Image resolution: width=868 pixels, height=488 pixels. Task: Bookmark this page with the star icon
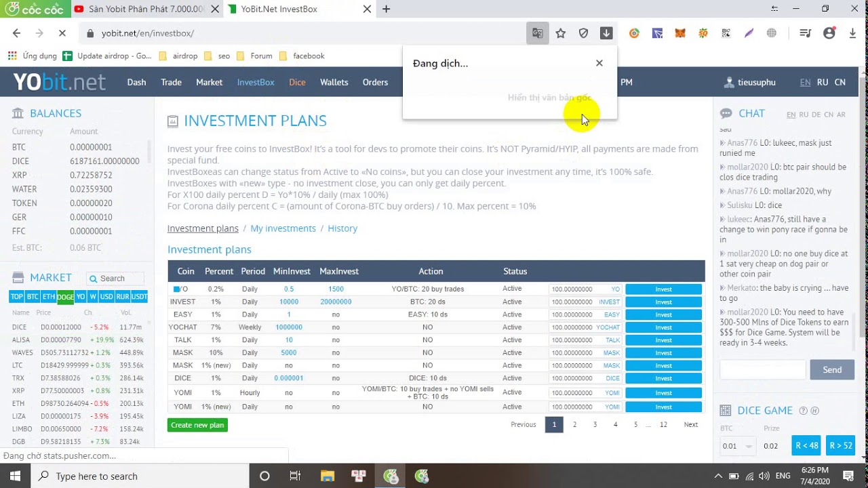[561, 33]
